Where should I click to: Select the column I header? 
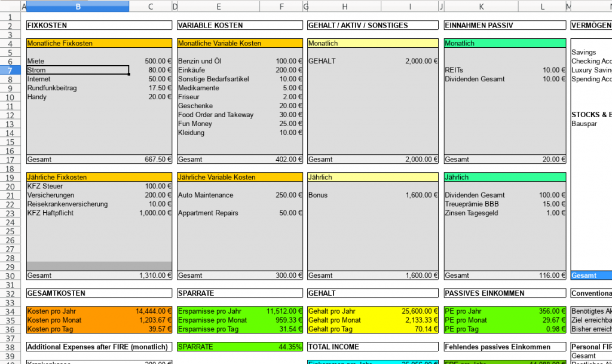[410, 6]
